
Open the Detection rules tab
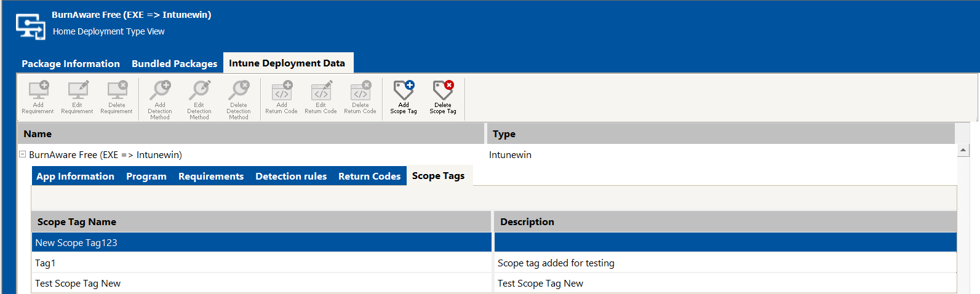(291, 177)
